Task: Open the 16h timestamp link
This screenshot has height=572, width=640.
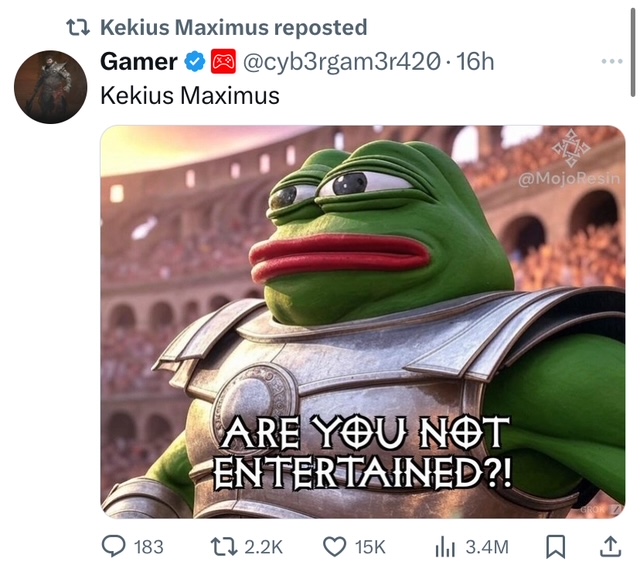Action: click(475, 62)
